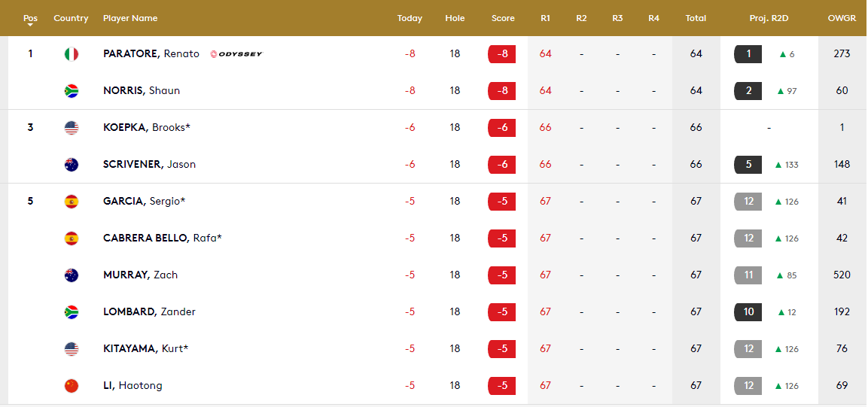
Task: Click USA flag next to Koepka
Action: click(x=72, y=128)
